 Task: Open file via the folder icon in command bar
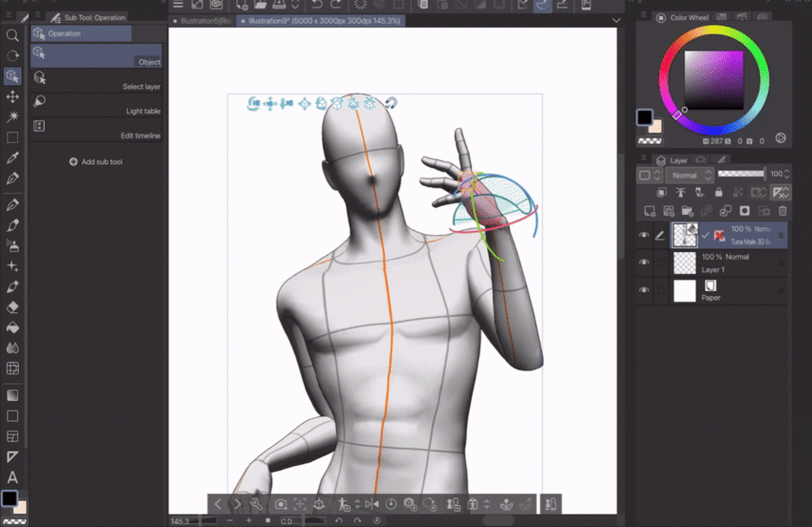pos(261,5)
